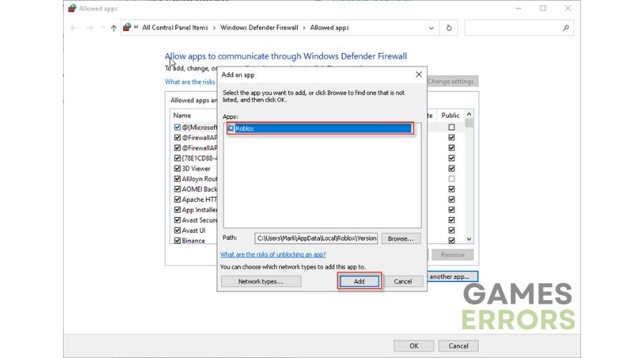Click the Back navigation arrow
The height and width of the screenshot is (358, 644).
[74, 27]
